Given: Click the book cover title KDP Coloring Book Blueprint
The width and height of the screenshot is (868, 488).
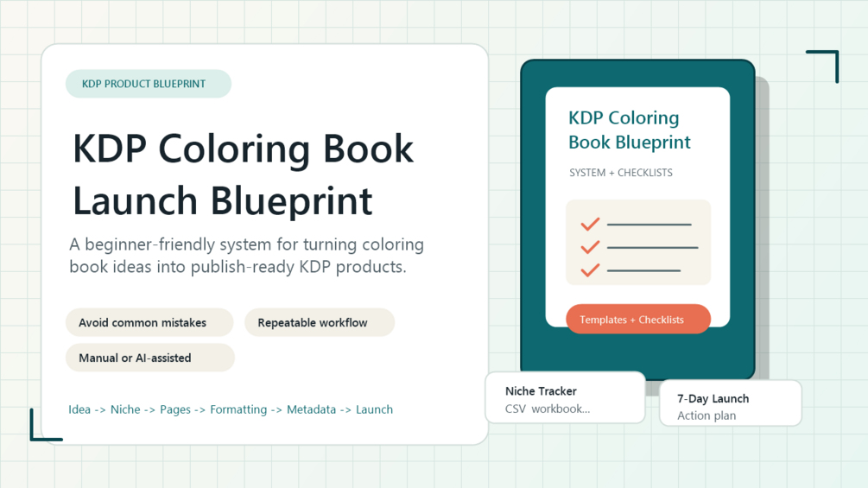Looking at the screenshot, I should pyautogui.click(x=630, y=130).
